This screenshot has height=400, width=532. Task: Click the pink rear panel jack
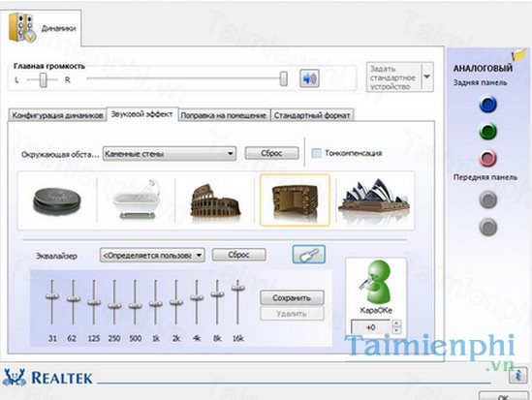(x=487, y=158)
